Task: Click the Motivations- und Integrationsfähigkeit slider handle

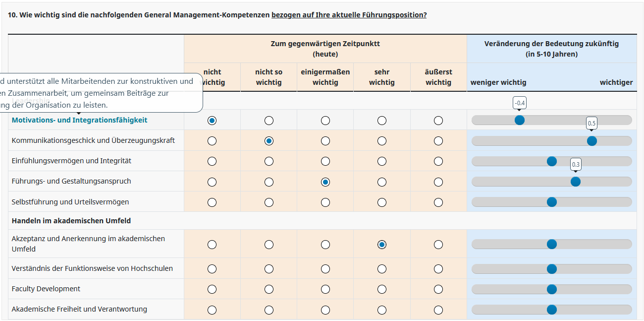Action: (x=520, y=120)
